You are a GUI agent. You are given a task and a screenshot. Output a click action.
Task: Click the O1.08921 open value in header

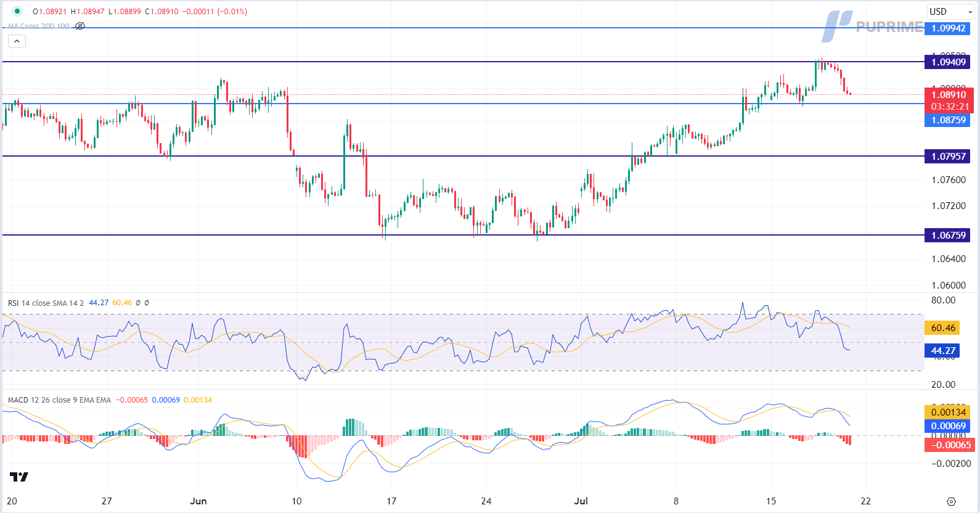click(49, 12)
